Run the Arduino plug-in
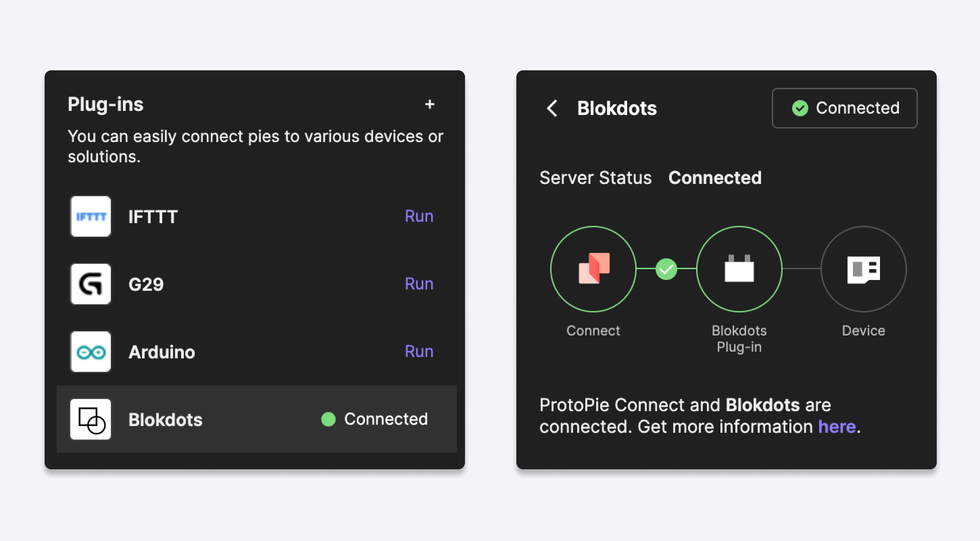Screen dimensions: 980x541 [419, 352]
